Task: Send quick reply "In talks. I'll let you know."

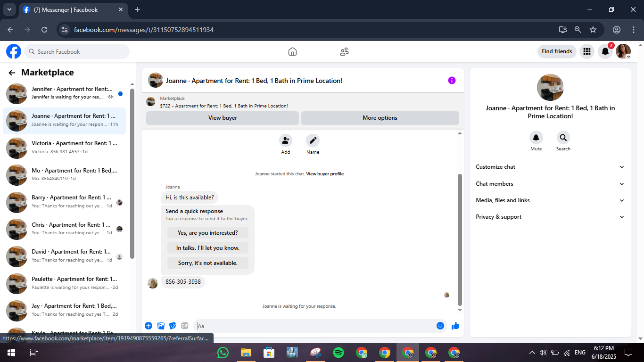Action: tap(207, 248)
